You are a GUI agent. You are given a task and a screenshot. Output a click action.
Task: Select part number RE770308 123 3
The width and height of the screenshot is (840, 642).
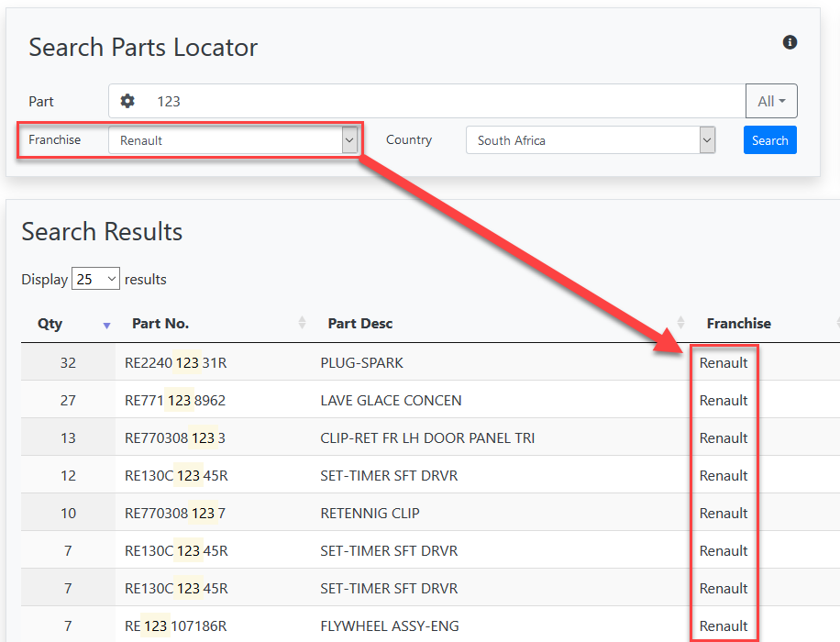pos(175,437)
